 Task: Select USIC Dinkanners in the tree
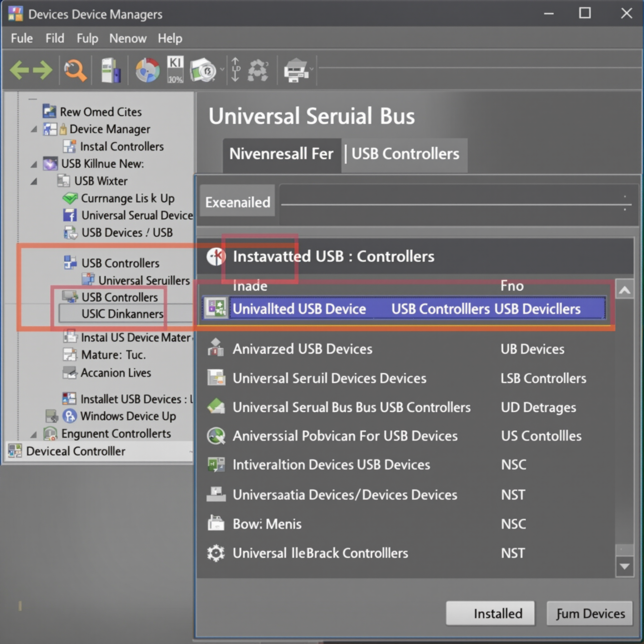coord(122,314)
